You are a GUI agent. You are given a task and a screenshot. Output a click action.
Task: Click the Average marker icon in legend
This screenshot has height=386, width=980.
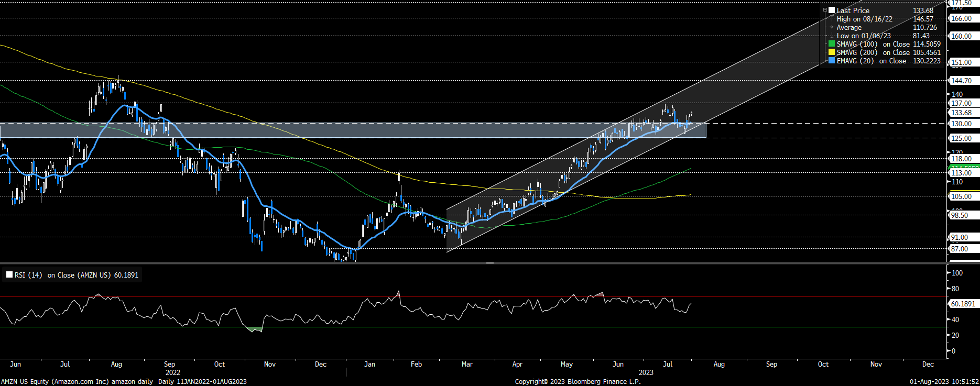pos(832,27)
